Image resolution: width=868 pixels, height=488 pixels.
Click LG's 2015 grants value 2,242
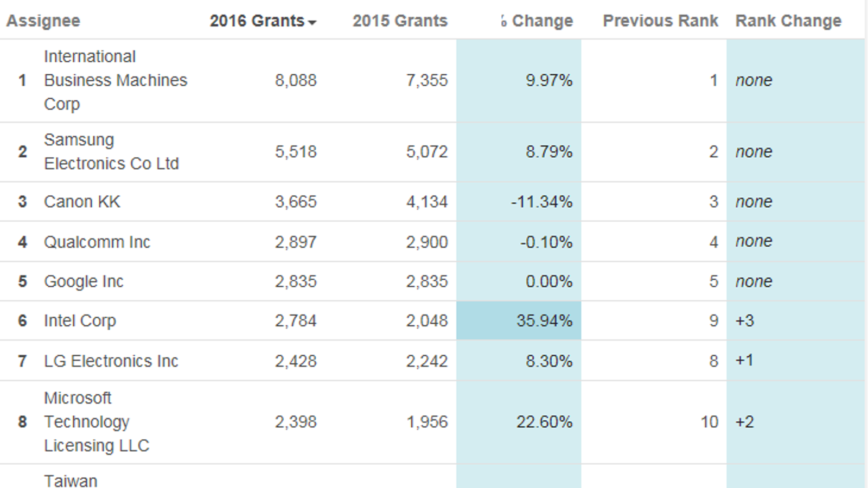click(x=427, y=361)
